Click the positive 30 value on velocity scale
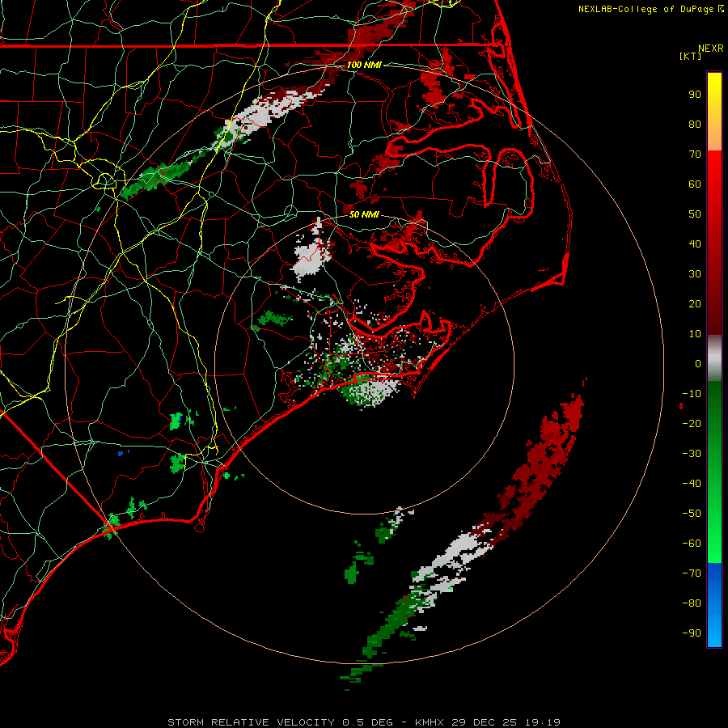 click(695, 274)
